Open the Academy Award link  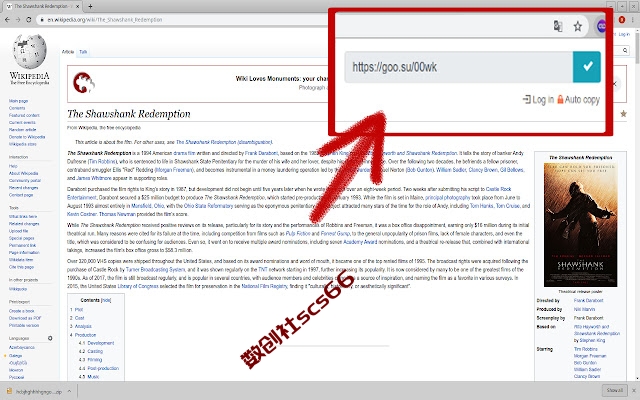[360, 242]
